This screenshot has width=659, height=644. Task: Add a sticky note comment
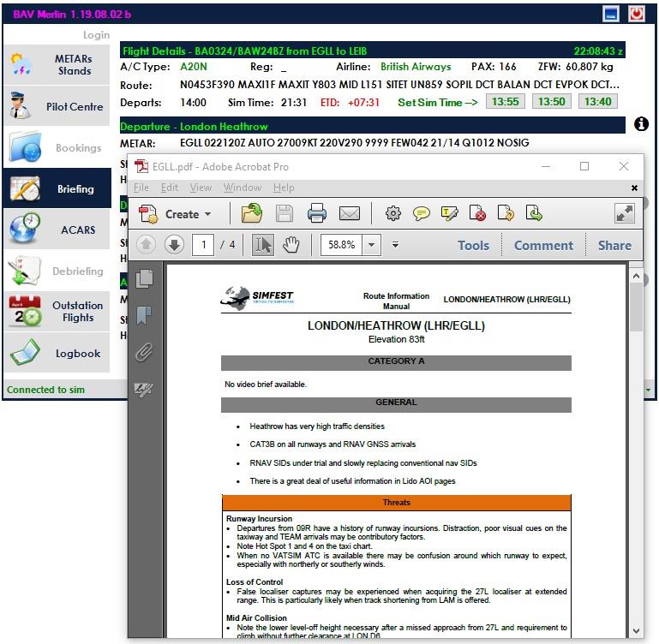(x=421, y=213)
